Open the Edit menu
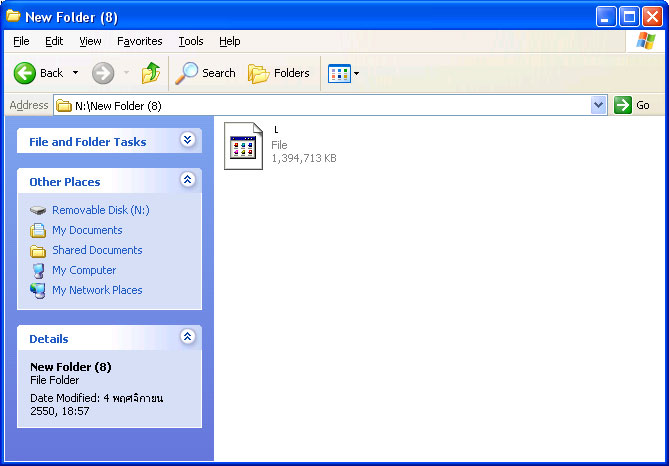Viewport: 669px width, 466px height. click(x=54, y=41)
